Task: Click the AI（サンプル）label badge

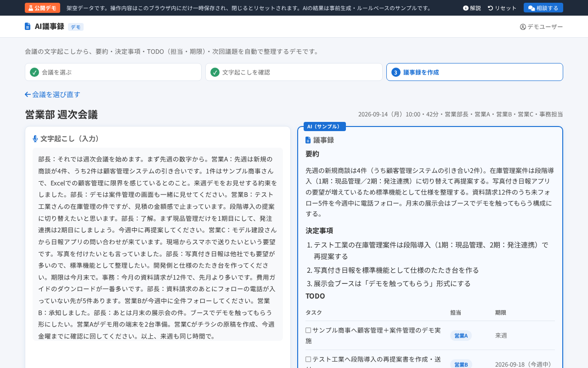Action: tap(324, 126)
